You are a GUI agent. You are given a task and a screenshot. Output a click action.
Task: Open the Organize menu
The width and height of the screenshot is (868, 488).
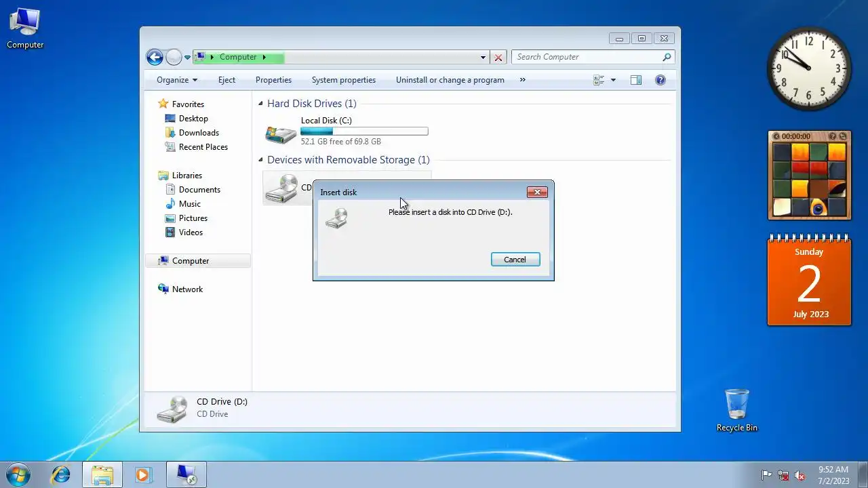click(x=177, y=80)
